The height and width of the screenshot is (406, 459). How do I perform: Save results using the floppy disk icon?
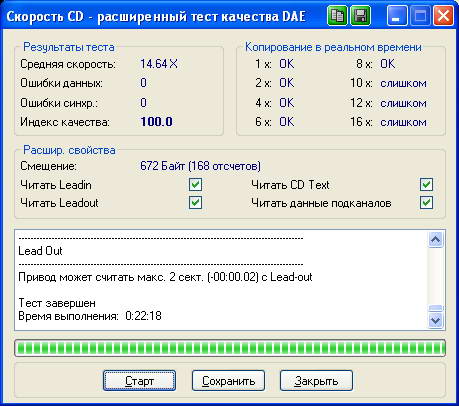360,16
